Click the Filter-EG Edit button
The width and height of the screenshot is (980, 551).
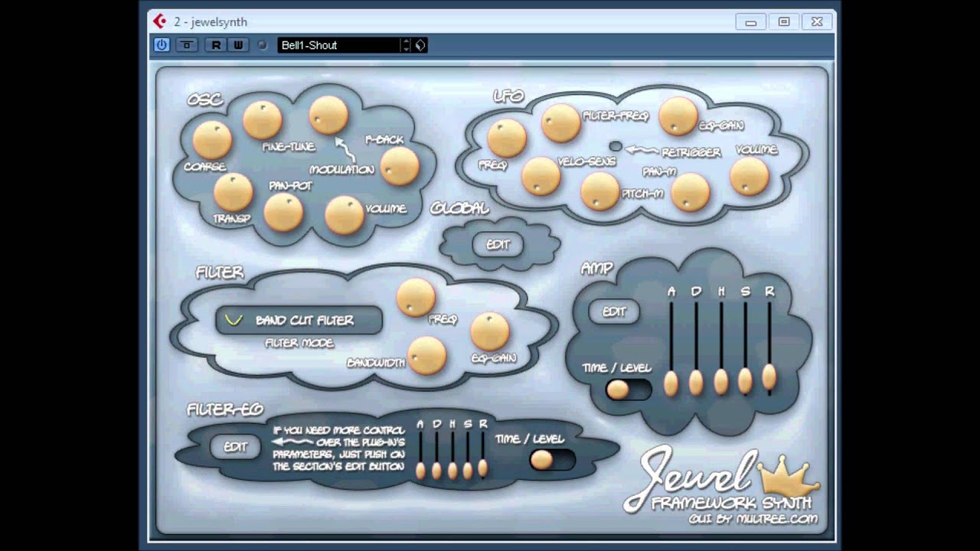(235, 447)
